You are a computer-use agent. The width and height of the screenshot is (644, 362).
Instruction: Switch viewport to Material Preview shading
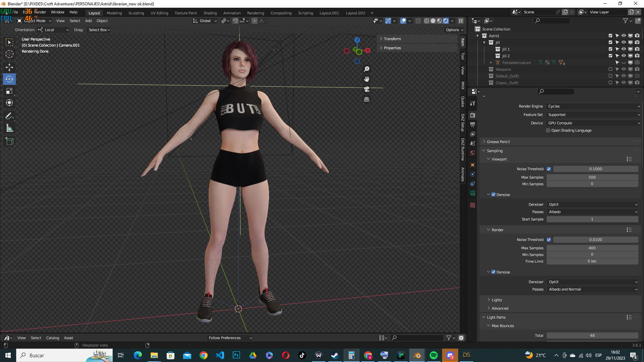(x=439, y=21)
